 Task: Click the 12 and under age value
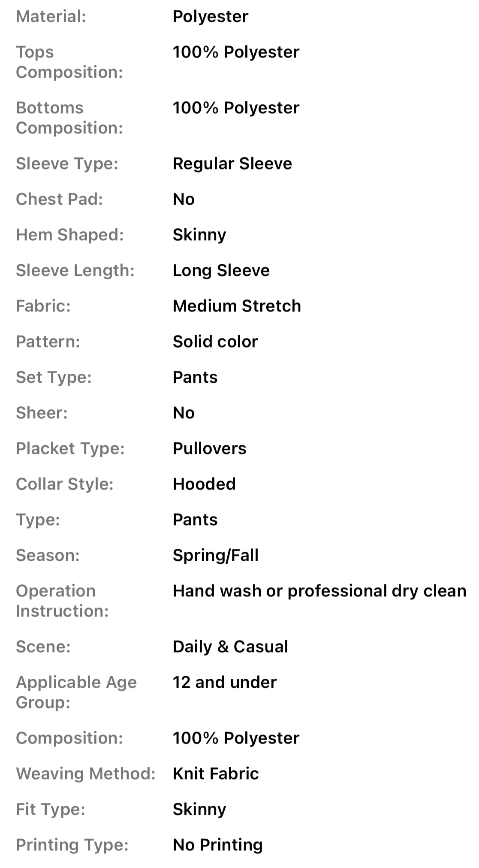pyautogui.click(x=225, y=682)
